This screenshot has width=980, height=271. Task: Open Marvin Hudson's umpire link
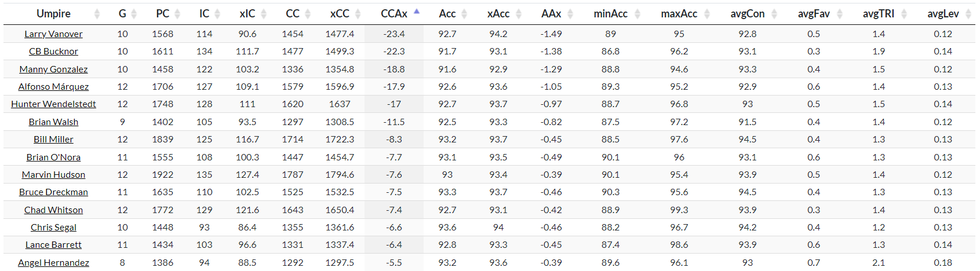tap(53, 175)
